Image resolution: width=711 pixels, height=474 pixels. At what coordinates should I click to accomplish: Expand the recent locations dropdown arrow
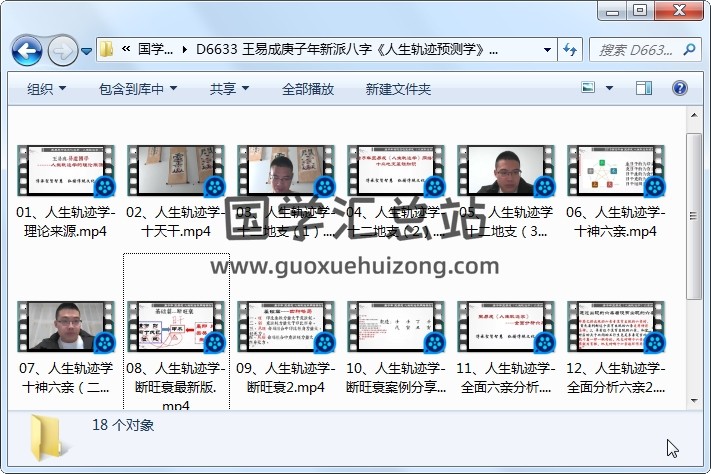click(x=87, y=49)
